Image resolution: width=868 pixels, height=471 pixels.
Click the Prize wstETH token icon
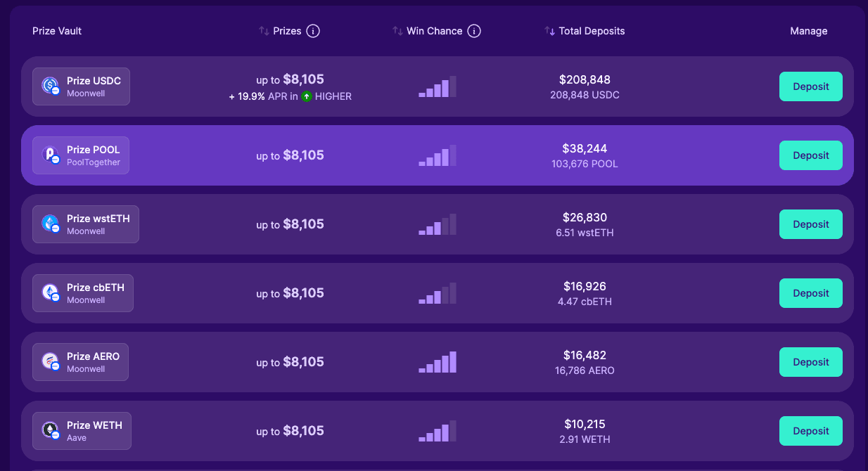pos(50,224)
